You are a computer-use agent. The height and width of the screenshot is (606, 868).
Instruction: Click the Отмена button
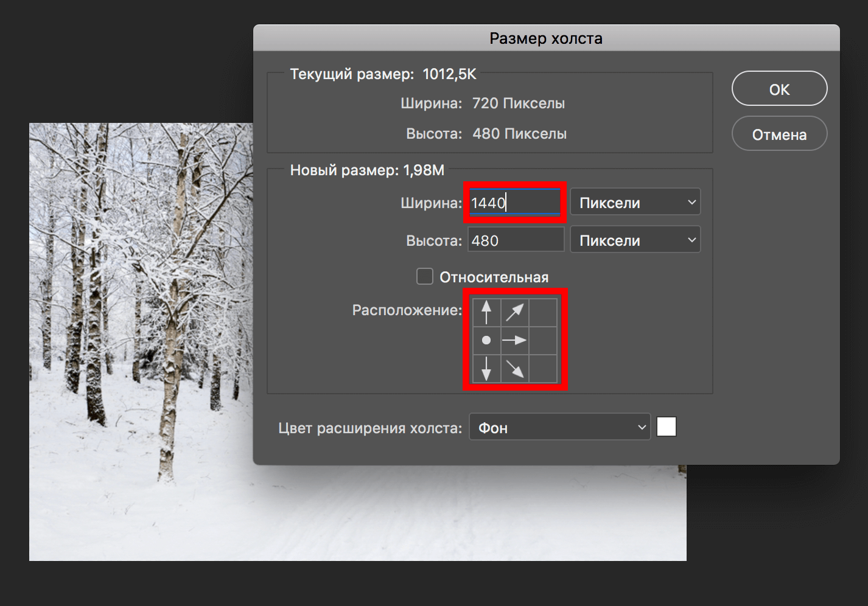pyautogui.click(x=779, y=134)
